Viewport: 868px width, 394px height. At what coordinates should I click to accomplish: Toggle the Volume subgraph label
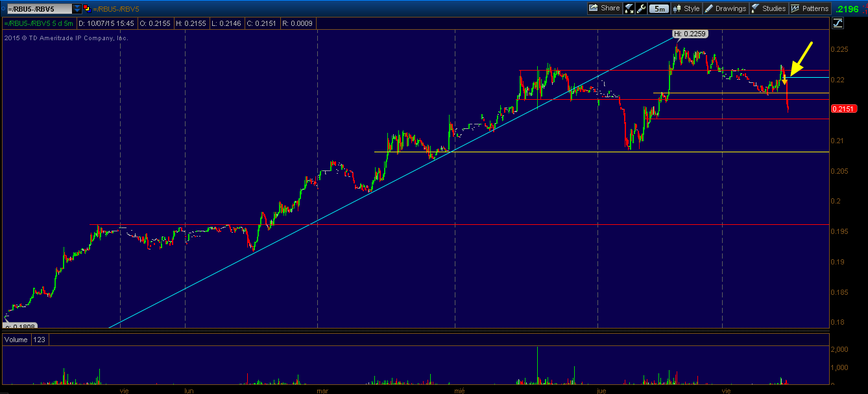tap(16, 339)
